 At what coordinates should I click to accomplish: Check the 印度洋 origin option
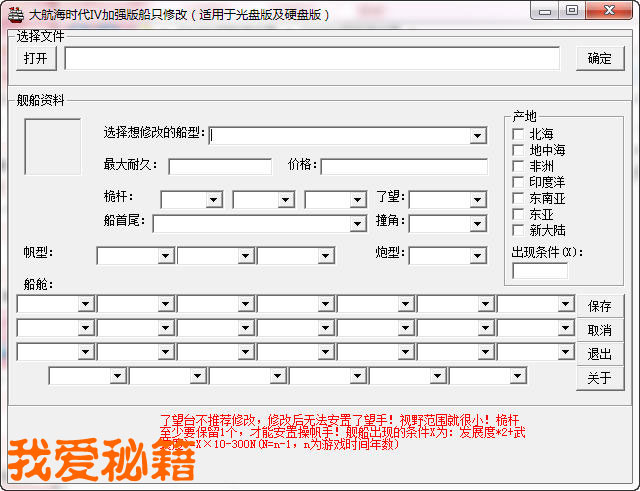pyautogui.click(x=518, y=182)
